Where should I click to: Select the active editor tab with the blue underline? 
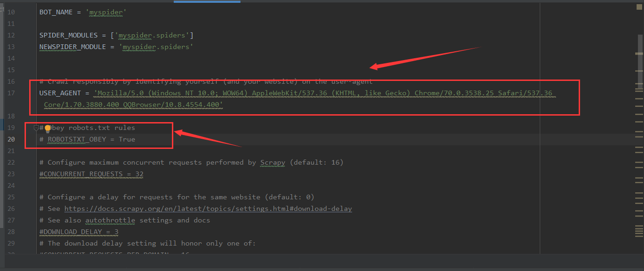click(207, 2)
